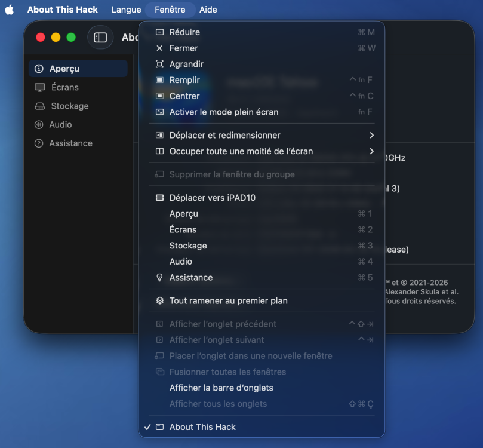
Task: Click the window icon beside About This Hack entry
Action: click(159, 427)
